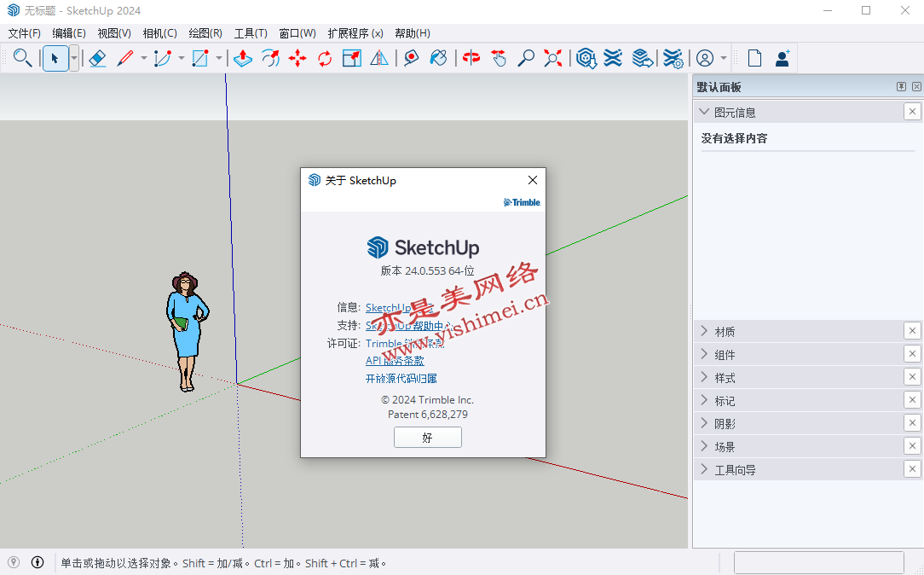The image size is (924, 575).
Task: Activate the Pan hand tool
Action: coord(499,58)
